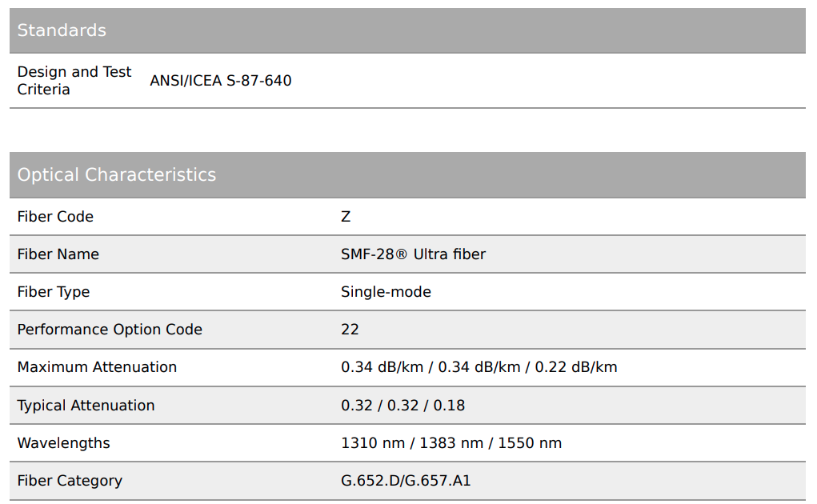Click the SMF-28 Ultra fiber text

click(x=413, y=254)
